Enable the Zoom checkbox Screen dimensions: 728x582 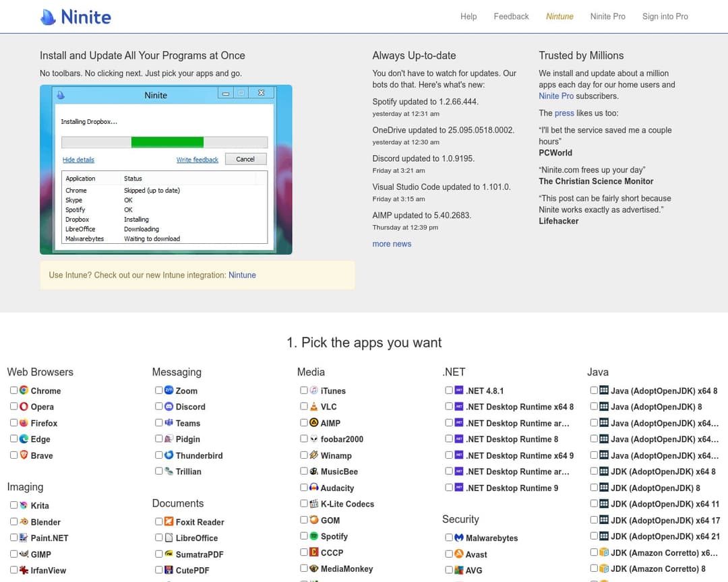click(159, 390)
